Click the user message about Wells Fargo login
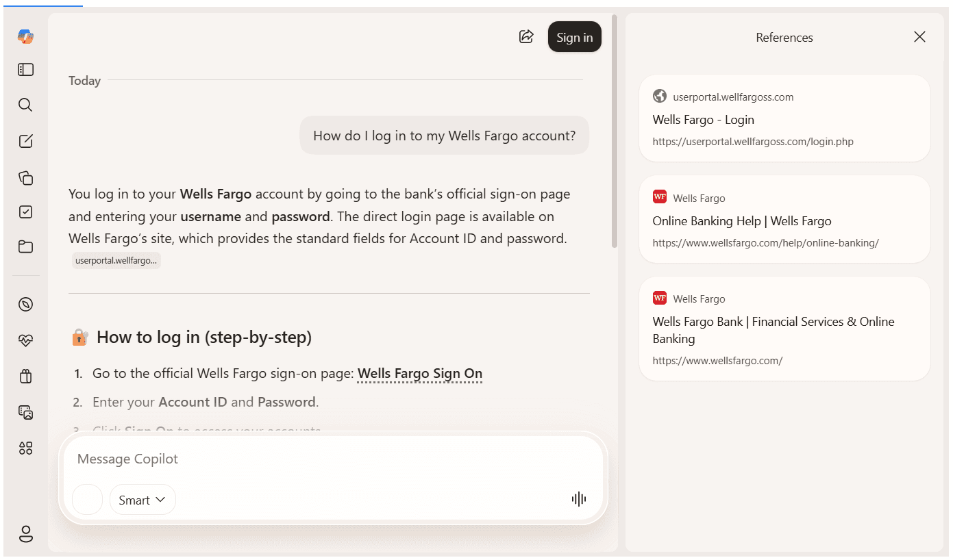This screenshot has height=560, width=953. [x=444, y=136]
